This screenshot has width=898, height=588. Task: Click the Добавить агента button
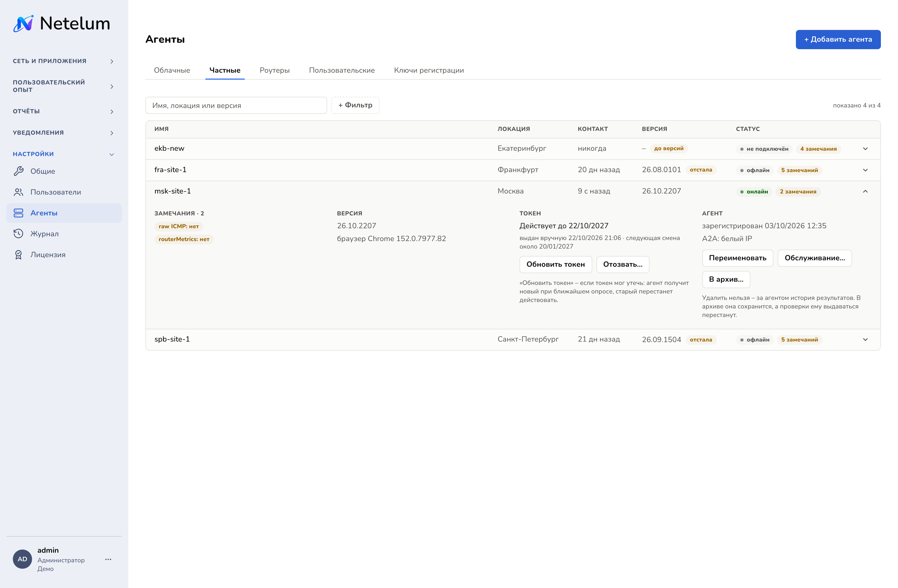838,39
